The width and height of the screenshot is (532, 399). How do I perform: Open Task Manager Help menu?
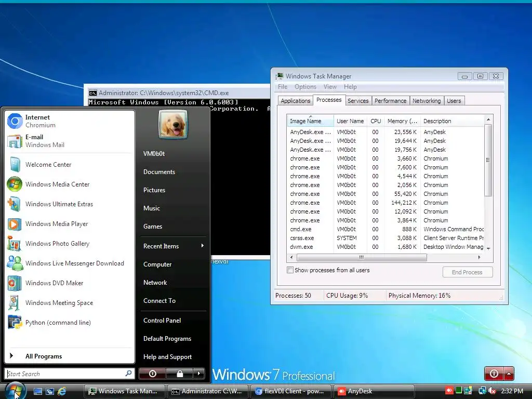350,87
